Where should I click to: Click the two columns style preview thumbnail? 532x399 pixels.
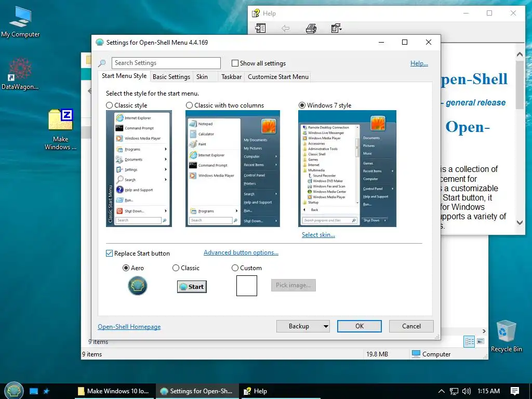point(233,169)
